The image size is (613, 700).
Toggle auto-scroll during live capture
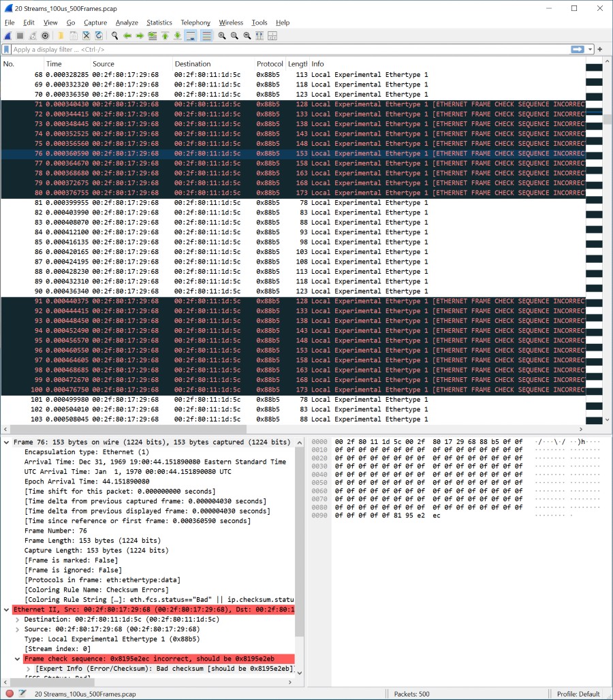[191, 35]
